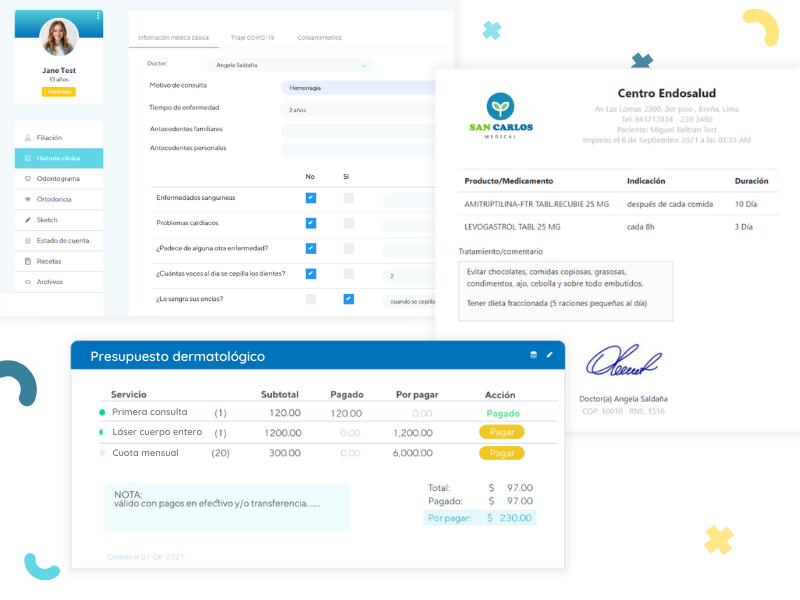Click the Archivos icon in sidebar
This screenshot has height=600, width=800.
click(x=27, y=282)
